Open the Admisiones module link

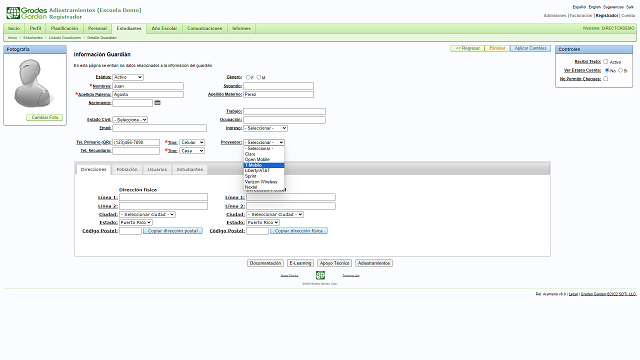coord(555,16)
